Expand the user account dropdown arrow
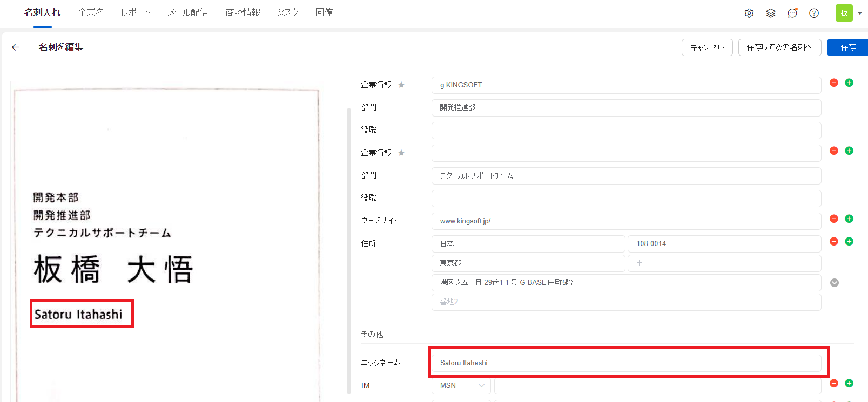The height and width of the screenshot is (402, 868). 860,13
